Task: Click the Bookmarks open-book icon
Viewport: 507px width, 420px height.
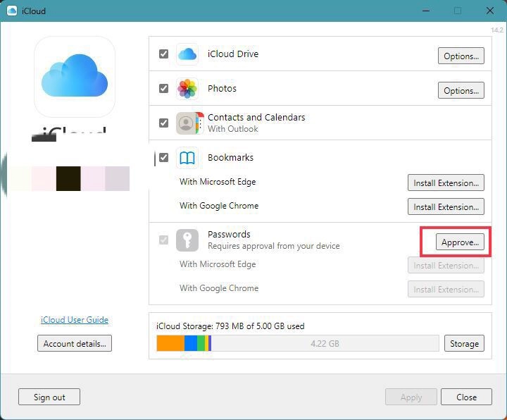Action: pos(187,158)
